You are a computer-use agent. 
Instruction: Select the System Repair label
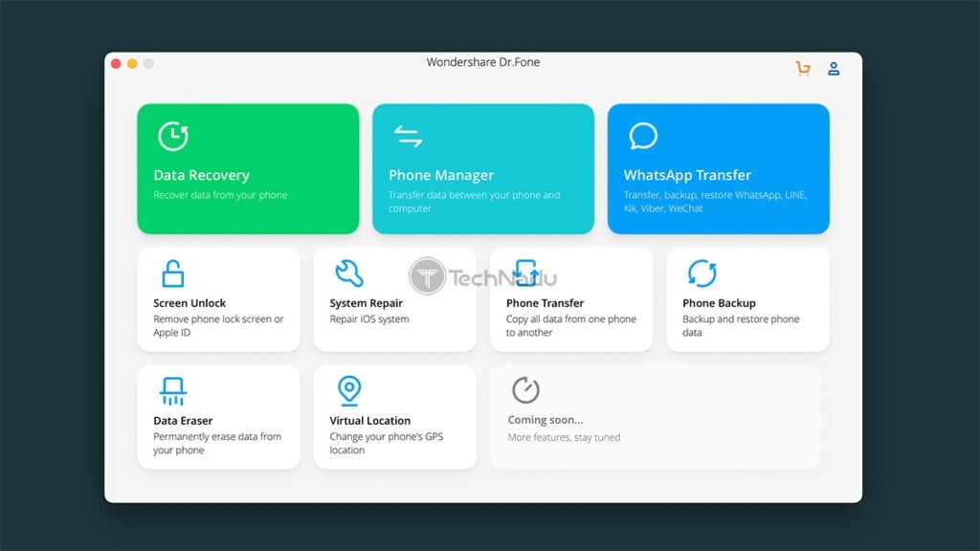pyautogui.click(x=367, y=303)
